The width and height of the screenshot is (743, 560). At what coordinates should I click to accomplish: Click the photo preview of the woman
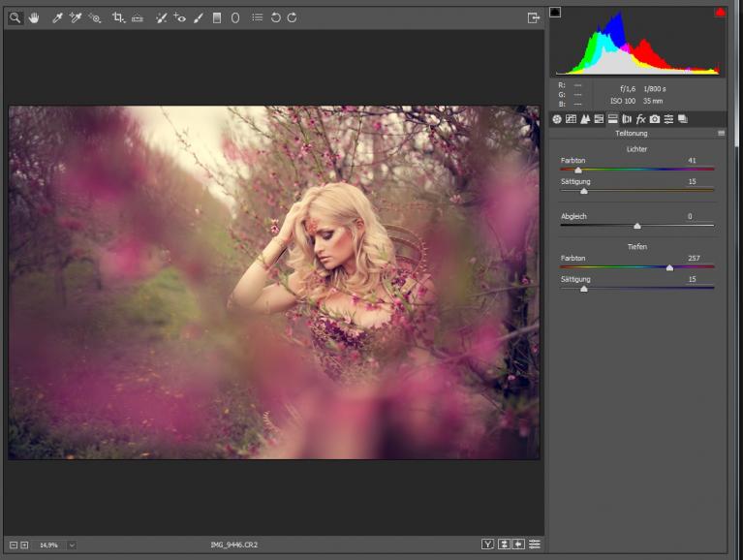point(274,283)
